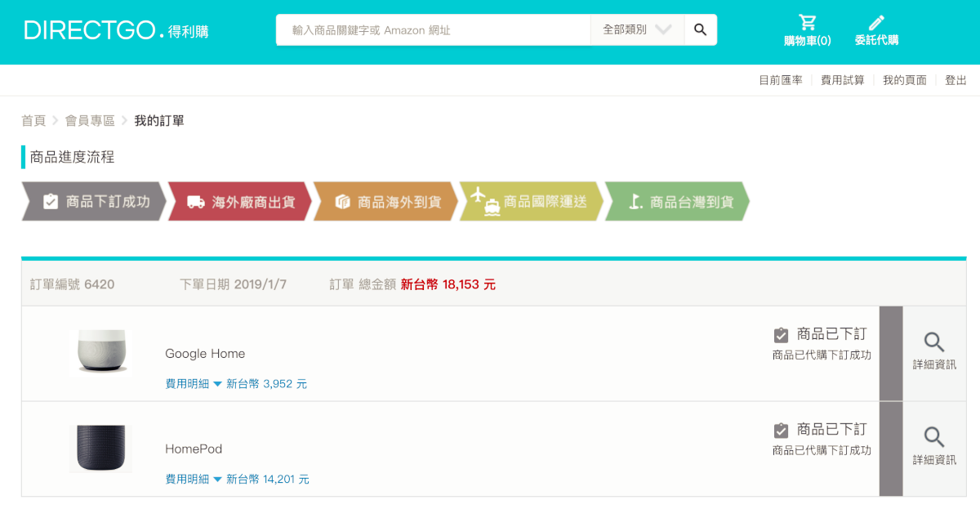This screenshot has height=518, width=980.
Task: Click truck icon in 海外廠商出貨 step
Action: 196,202
